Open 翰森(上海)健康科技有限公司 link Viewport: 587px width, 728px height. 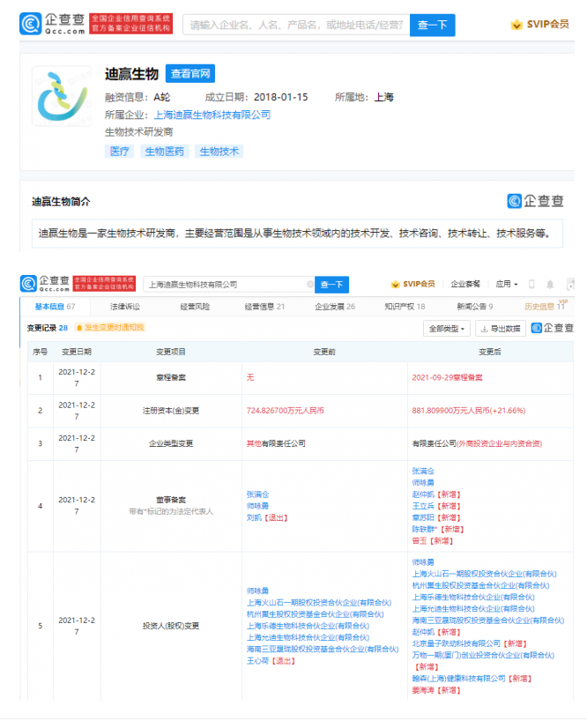tap(459, 679)
